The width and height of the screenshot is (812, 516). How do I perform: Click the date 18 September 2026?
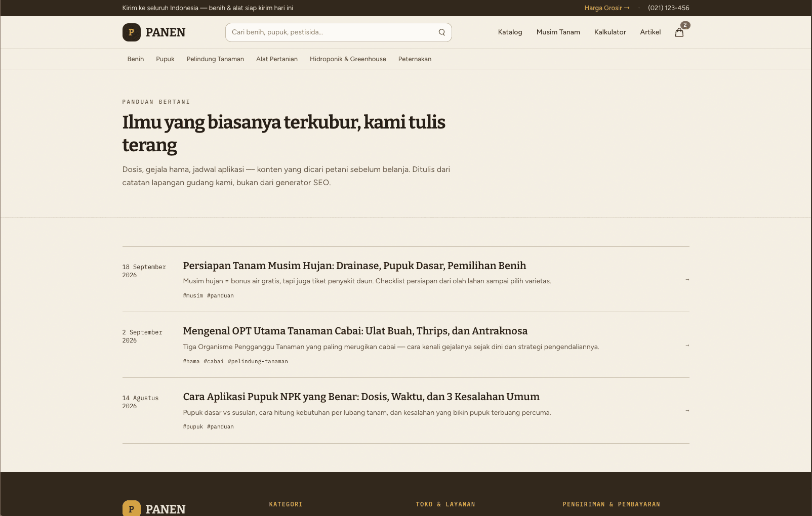[x=144, y=271]
